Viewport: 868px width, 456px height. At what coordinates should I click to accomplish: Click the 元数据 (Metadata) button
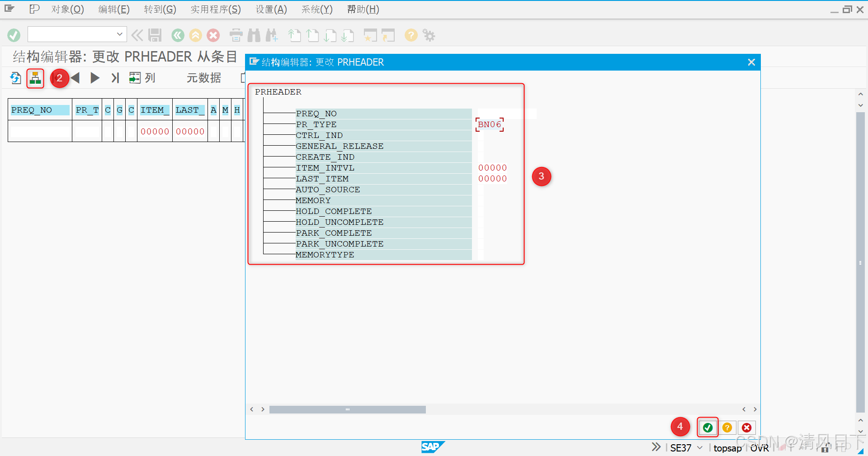[x=204, y=78]
